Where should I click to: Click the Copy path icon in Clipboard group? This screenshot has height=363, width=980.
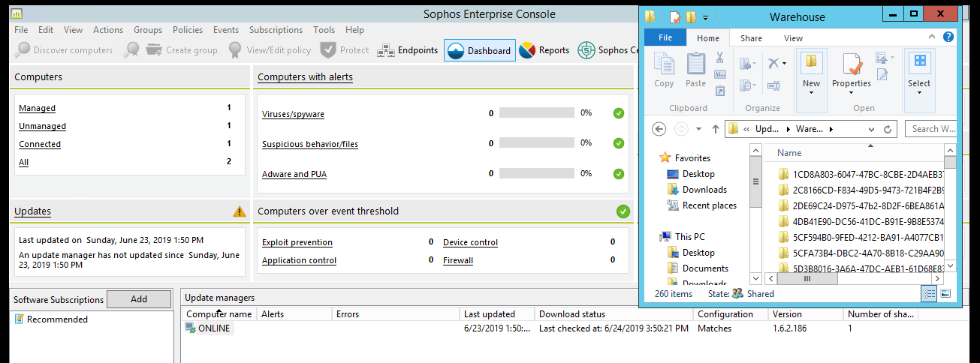pyautogui.click(x=719, y=74)
